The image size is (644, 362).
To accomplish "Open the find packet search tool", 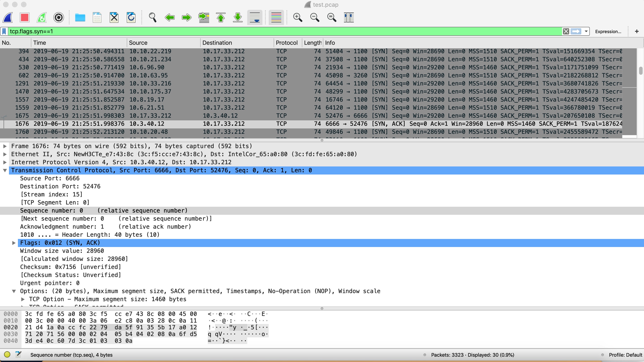I will 153,17.
